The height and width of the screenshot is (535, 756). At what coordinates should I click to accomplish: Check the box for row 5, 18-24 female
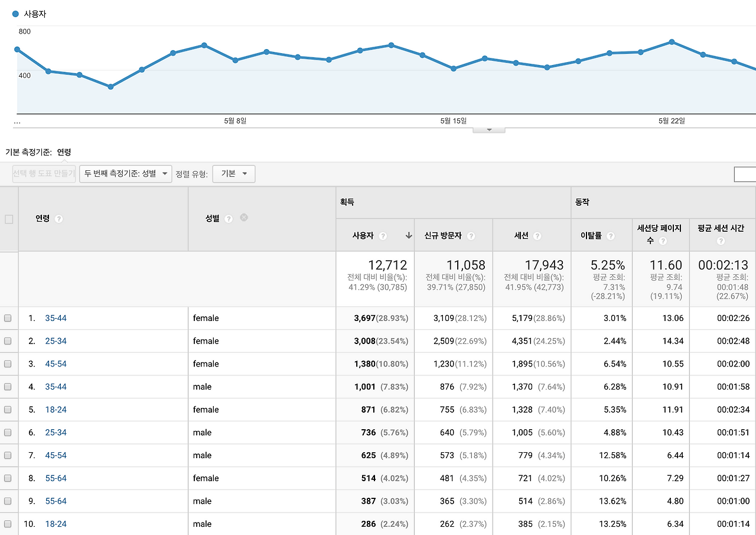(x=8, y=410)
